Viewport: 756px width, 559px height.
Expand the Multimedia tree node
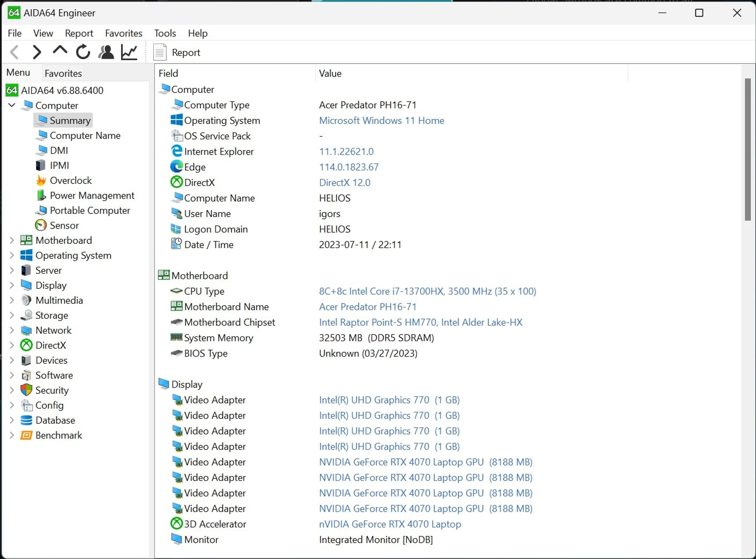click(x=12, y=300)
